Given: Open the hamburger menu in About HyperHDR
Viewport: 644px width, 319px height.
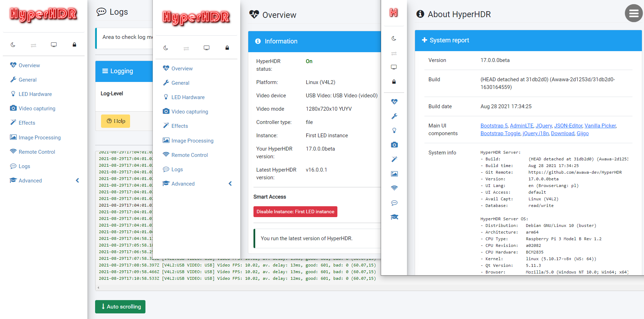Looking at the screenshot, I should coord(634,13).
